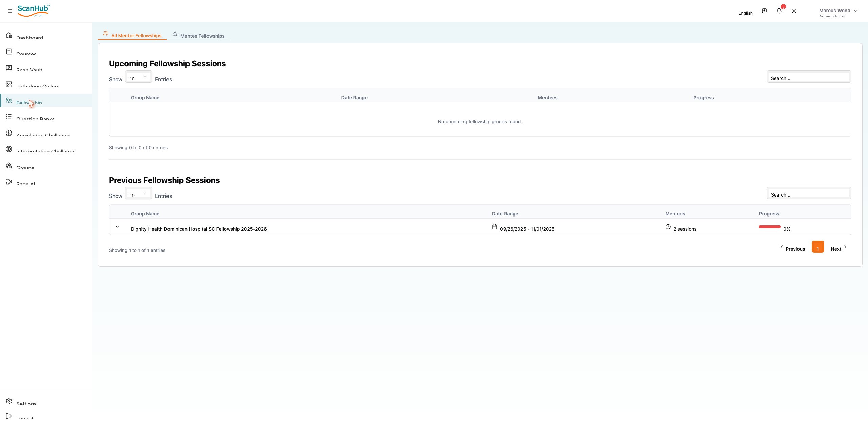
Task: Go to the Next page
Action: [839, 248]
